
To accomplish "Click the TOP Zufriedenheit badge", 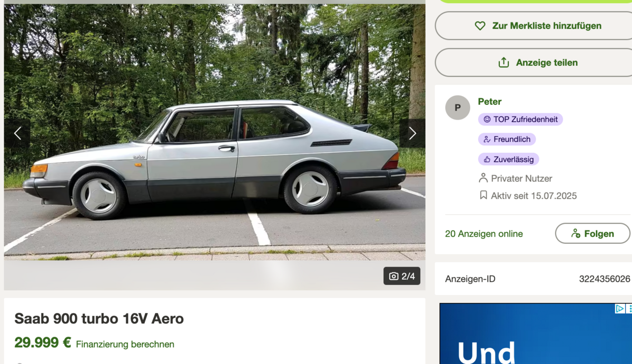I will point(520,120).
